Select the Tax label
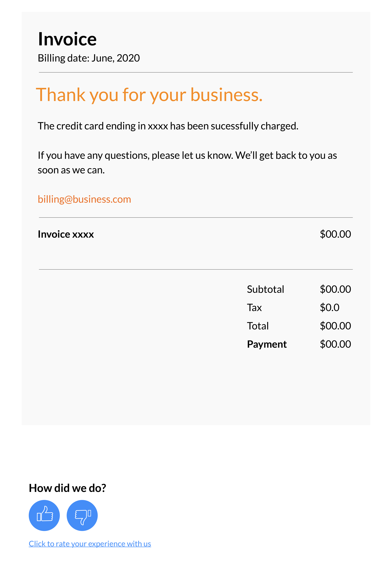Viewport: 392px width, 574px height. point(254,307)
